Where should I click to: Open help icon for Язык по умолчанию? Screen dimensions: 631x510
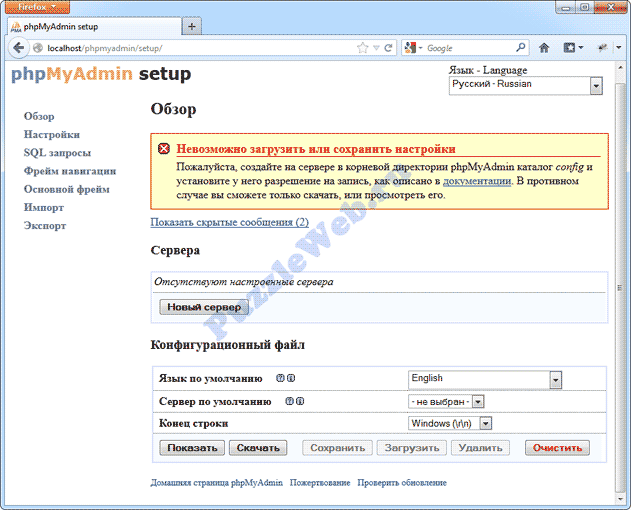pos(280,378)
